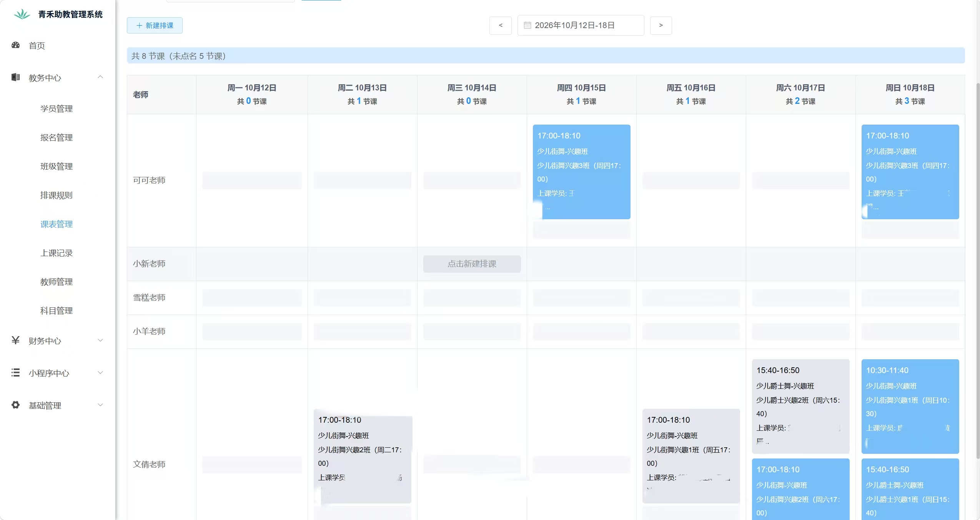Click 文倩老师 row label

149,465
